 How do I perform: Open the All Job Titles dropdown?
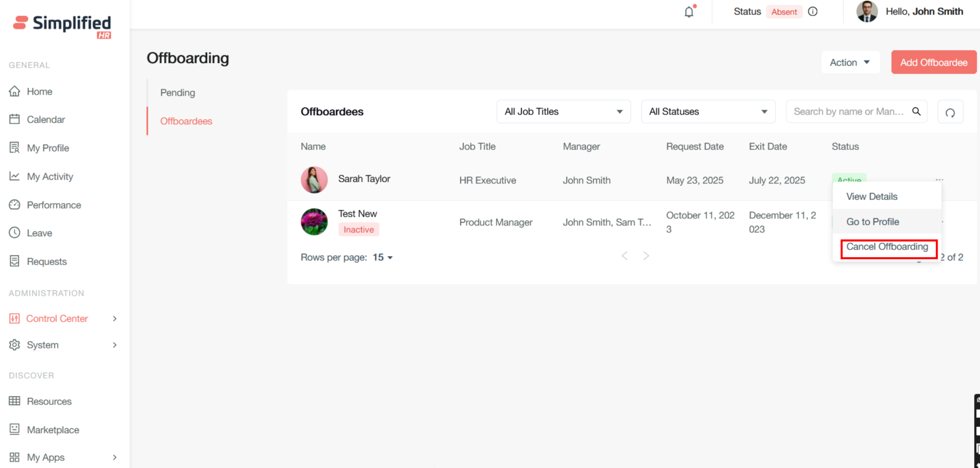pos(563,111)
